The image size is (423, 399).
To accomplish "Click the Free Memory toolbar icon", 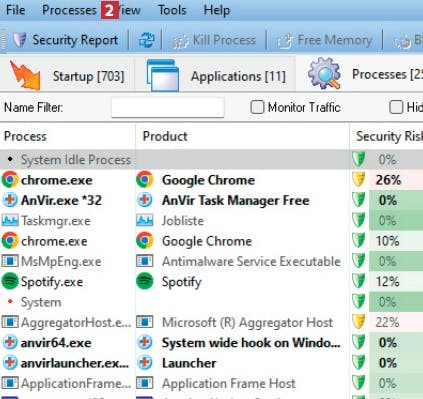I will 285,41.
